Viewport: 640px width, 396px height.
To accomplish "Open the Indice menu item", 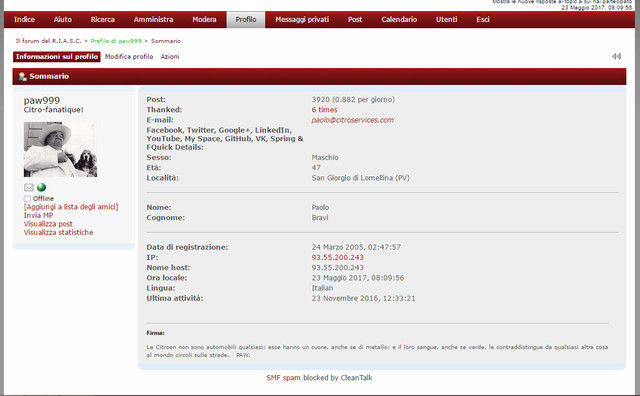I will [24, 20].
